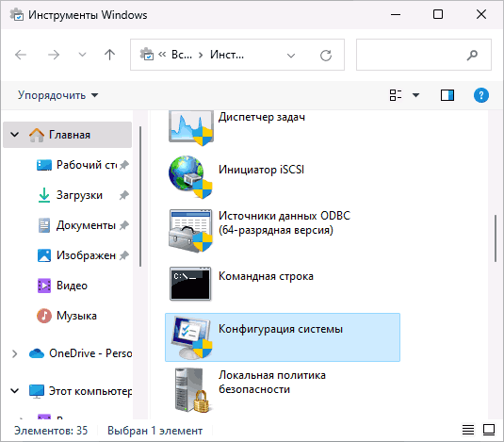
Task: Select Источники данных ODBC (64-разрядная версия) label
Action: [285, 222]
